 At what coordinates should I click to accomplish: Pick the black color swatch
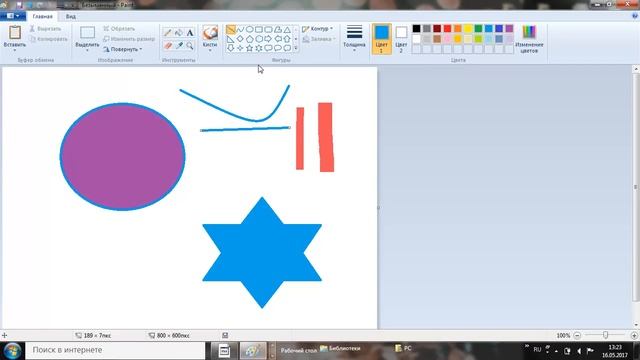click(416, 29)
